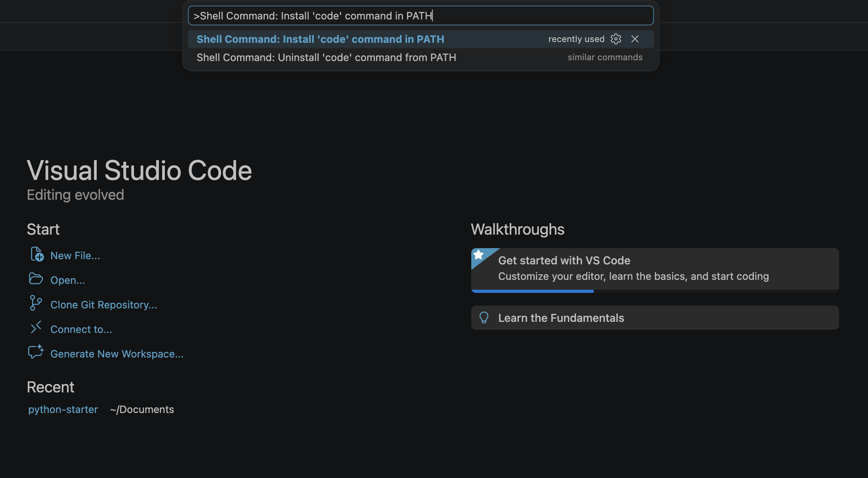This screenshot has height=478, width=868.
Task: Remove recently used command with X icon
Action: pyautogui.click(x=635, y=39)
